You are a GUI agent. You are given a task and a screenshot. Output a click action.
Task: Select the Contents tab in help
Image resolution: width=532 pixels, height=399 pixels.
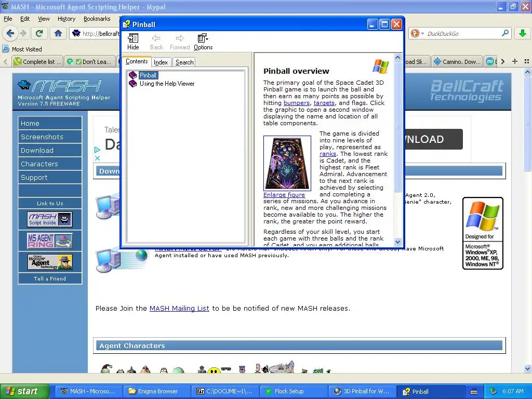137,61
